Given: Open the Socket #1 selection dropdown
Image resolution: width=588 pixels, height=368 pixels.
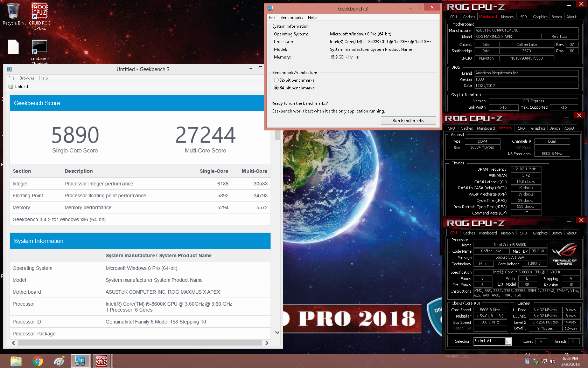Looking at the screenshot, I should pos(493,341).
